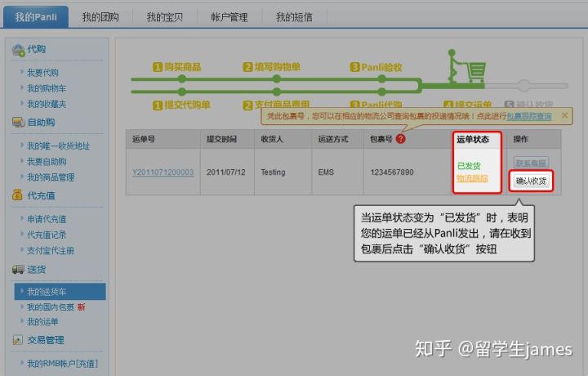This screenshot has width=588, height=376.
Task: Open waybill number Y2011071200003 link
Action: point(163,172)
